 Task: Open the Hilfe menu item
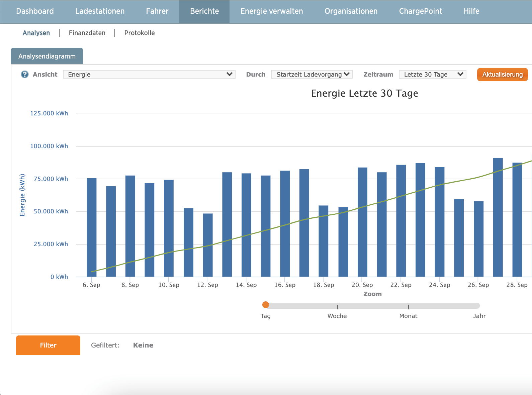471,11
